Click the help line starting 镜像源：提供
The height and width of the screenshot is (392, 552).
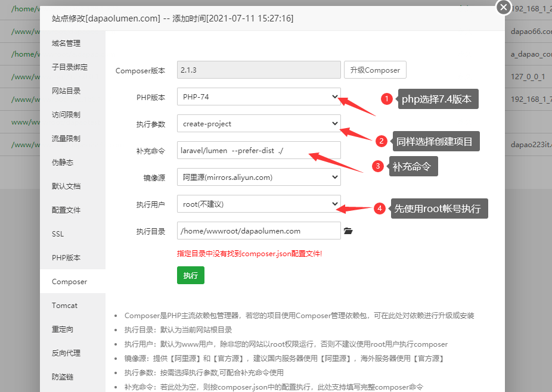pyautogui.click(x=284, y=359)
